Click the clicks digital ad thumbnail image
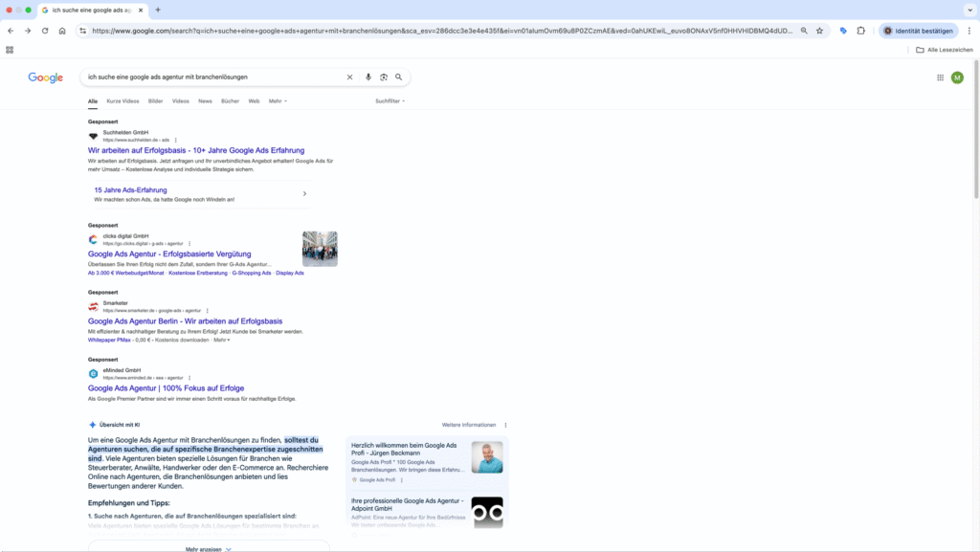Image resolution: width=980 pixels, height=552 pixels. click(320, 249)
